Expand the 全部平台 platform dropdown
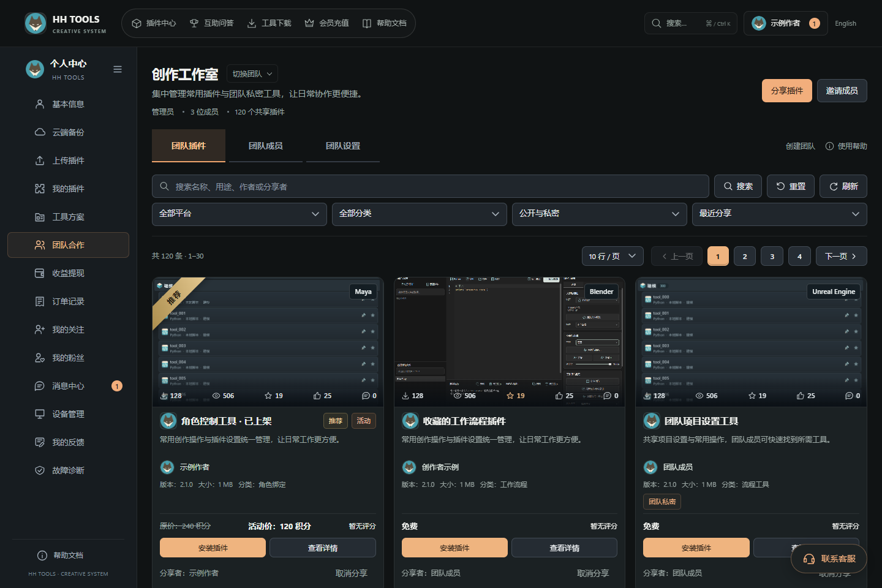 239,214
